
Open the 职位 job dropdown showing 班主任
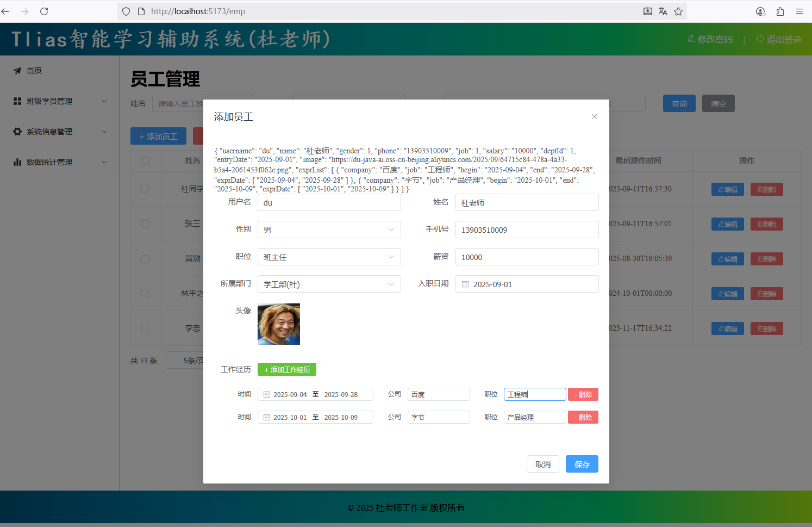(329, 257)
